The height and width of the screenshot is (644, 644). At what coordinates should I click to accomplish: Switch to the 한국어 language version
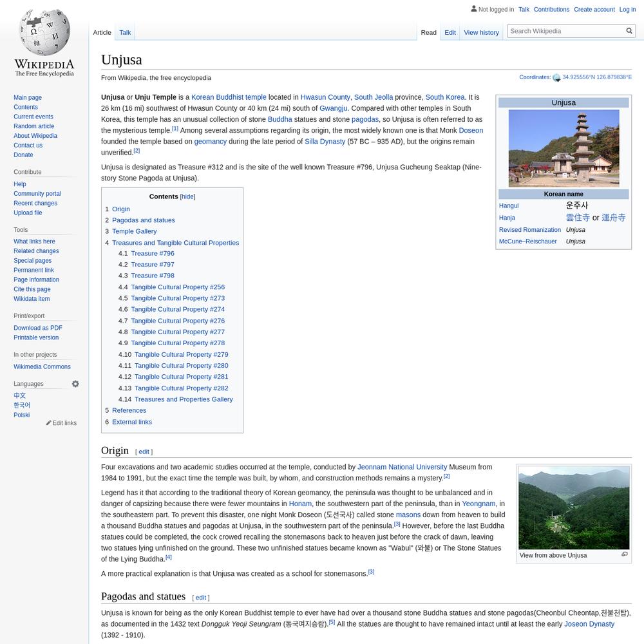[22, 405]
